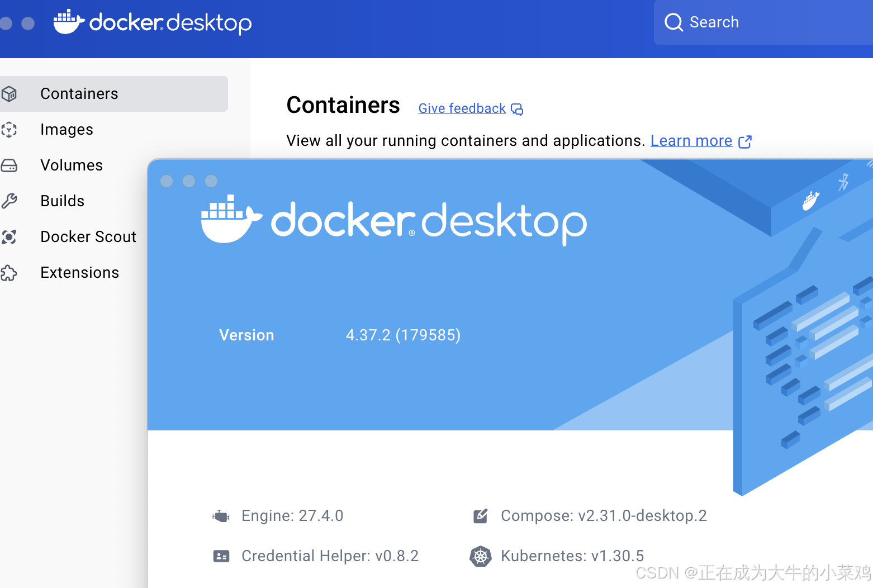Select Builds in the sidebar

click(x=63, y=201)
